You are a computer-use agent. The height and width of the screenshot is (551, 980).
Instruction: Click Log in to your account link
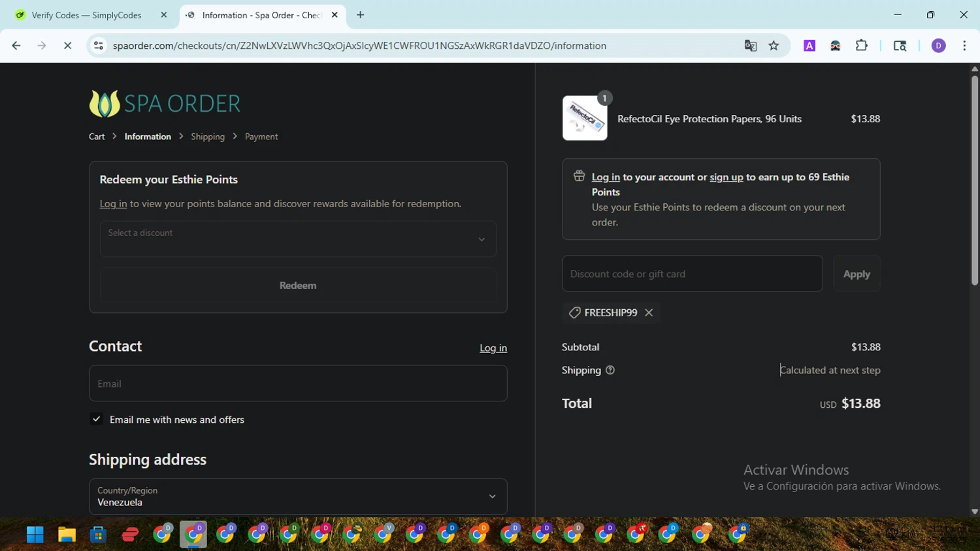point(606,177)
